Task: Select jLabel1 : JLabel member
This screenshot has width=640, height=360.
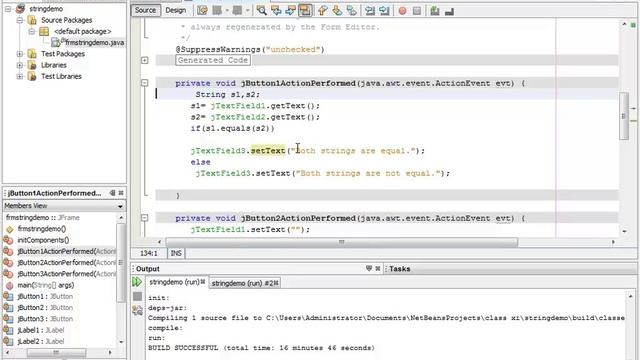Action: 41,330
